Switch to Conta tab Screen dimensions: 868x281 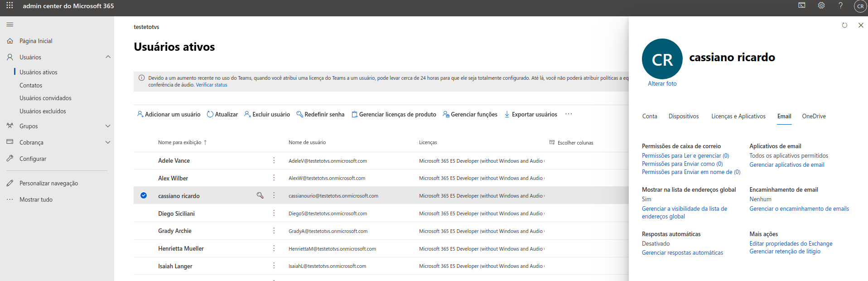tap(650, 116)
